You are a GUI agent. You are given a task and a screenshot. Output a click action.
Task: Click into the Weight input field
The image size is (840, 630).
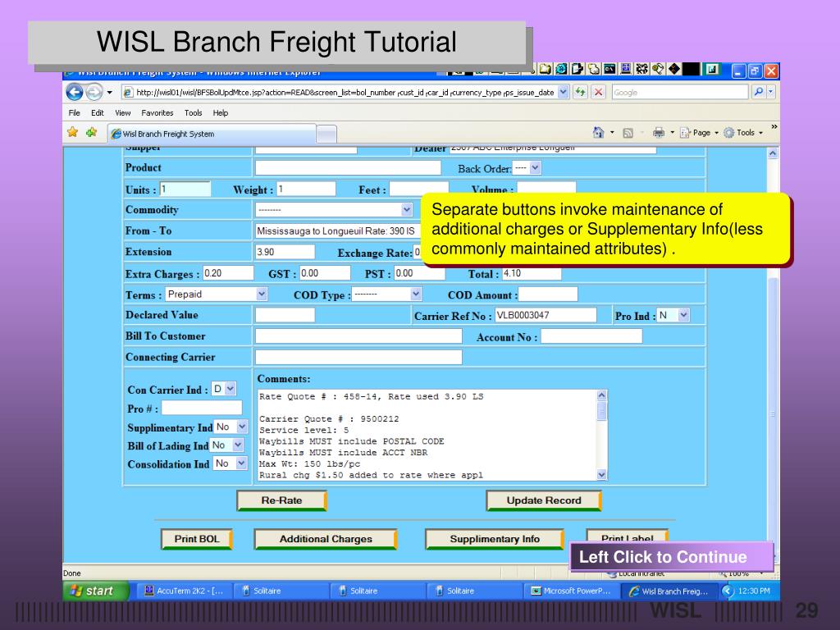coord(307,189)
